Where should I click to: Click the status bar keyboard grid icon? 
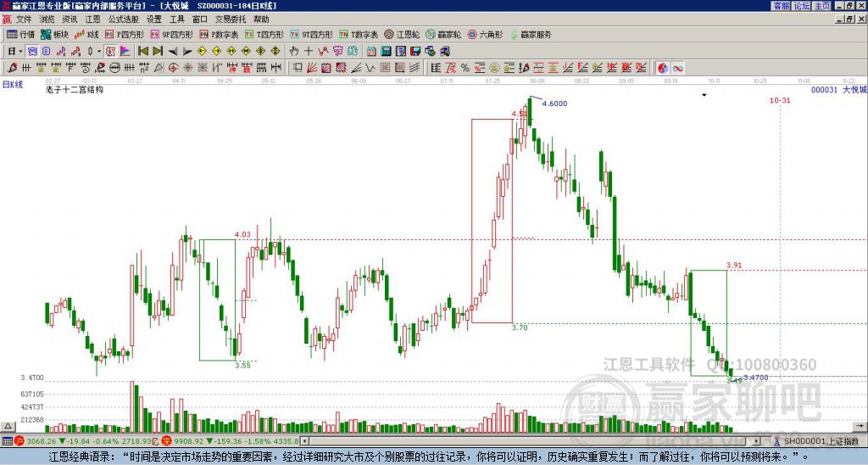(7, 441)
